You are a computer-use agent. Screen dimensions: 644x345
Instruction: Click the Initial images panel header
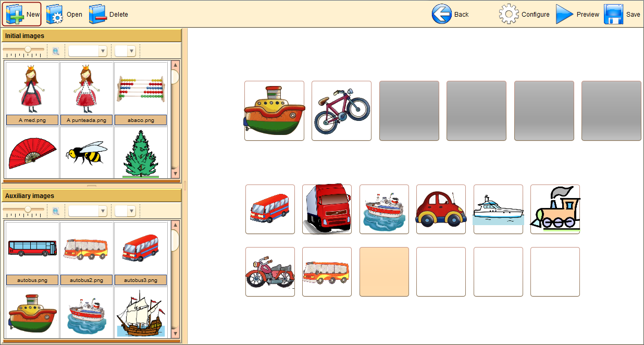pos(91,36)
